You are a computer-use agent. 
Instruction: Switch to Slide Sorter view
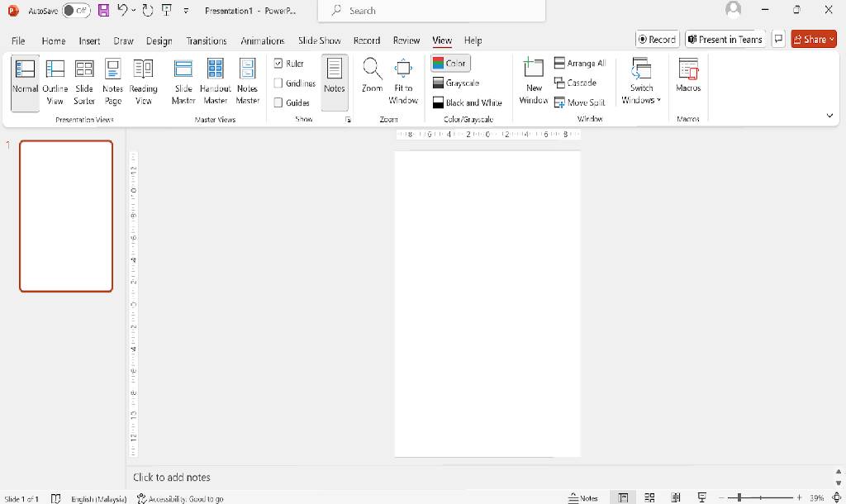pos(84,83)
